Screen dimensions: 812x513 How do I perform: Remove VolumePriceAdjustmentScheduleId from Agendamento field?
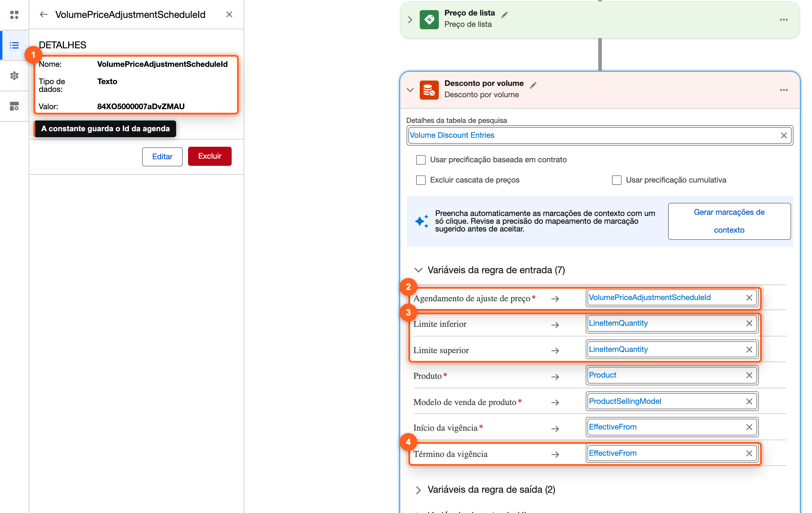click(x=749, y=298)
